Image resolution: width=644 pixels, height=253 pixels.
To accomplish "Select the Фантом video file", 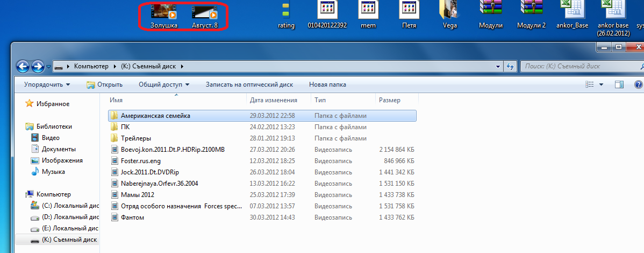I will (x=262, y=217).
